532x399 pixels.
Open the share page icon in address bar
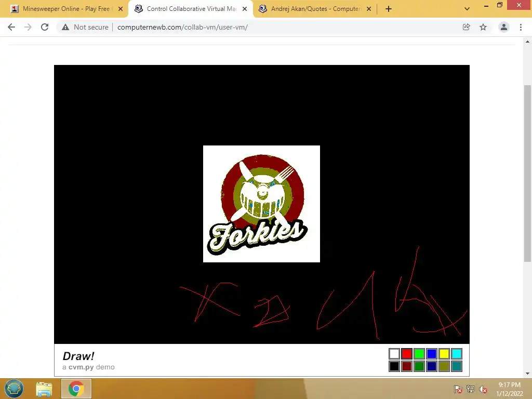pyautogui.click(x=466, y=27)
